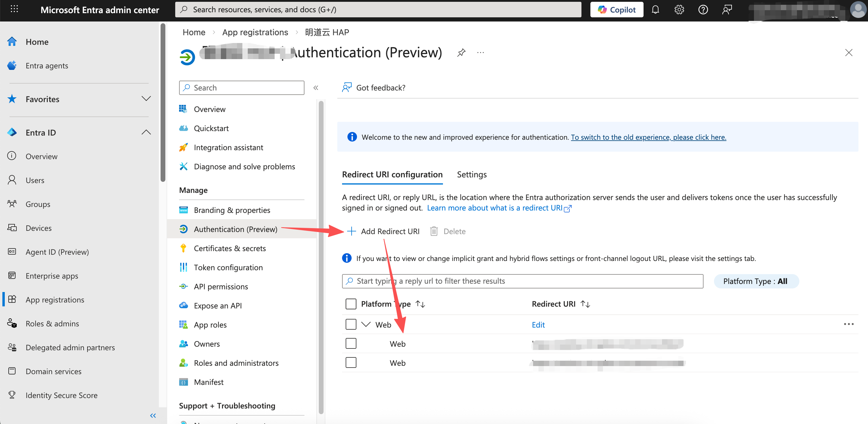Select the last Web redirect URI checkbox
868x424 pixels.
tap(351, 363)
